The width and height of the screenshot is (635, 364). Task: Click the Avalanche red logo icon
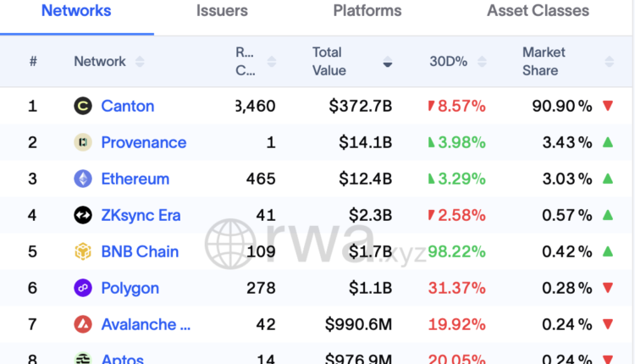coord(83,325)
